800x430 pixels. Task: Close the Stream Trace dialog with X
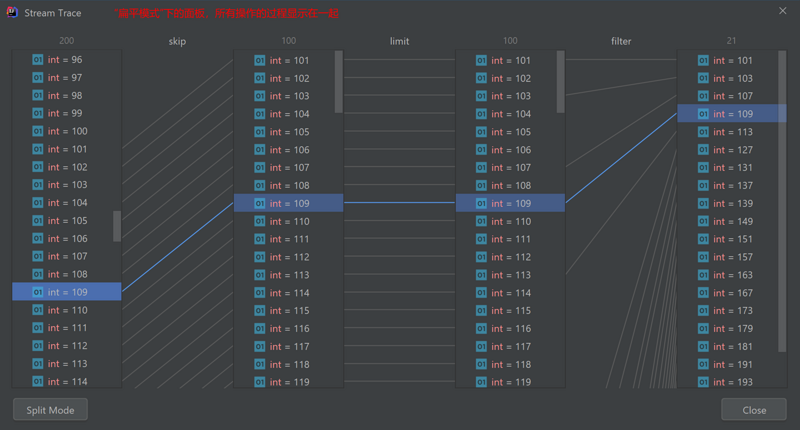pyautogui.click(x=783, y=11)
